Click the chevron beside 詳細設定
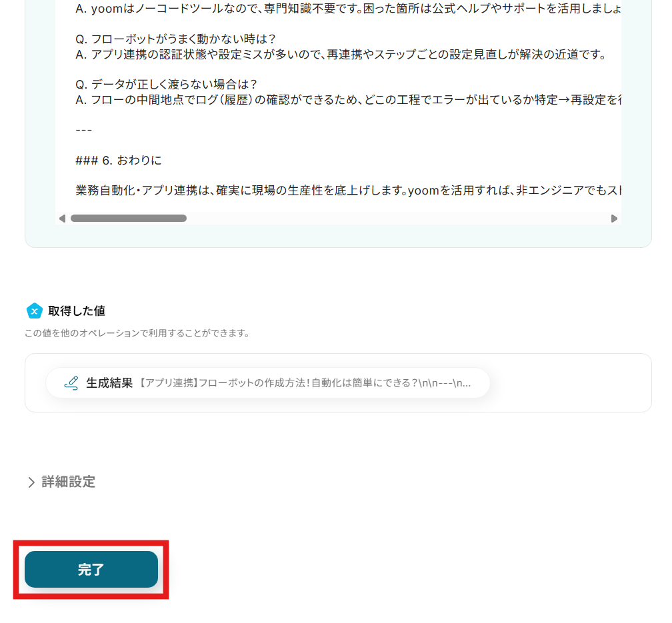The height and width of the screenshot is (623, 672). [31, 482]
